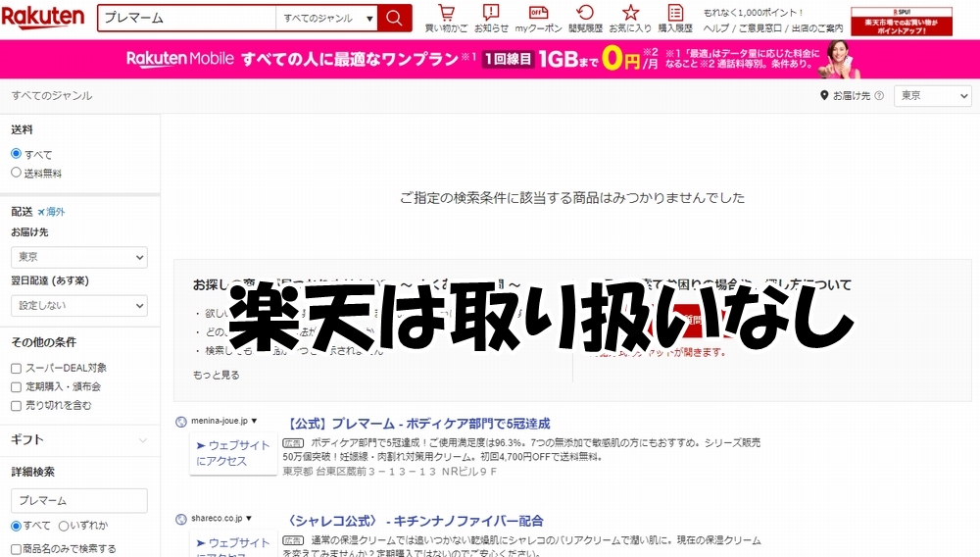Open the 翌日配達 設定しない dropdown
This screenshot has height=557, width=980.
[x=79, y=306]
